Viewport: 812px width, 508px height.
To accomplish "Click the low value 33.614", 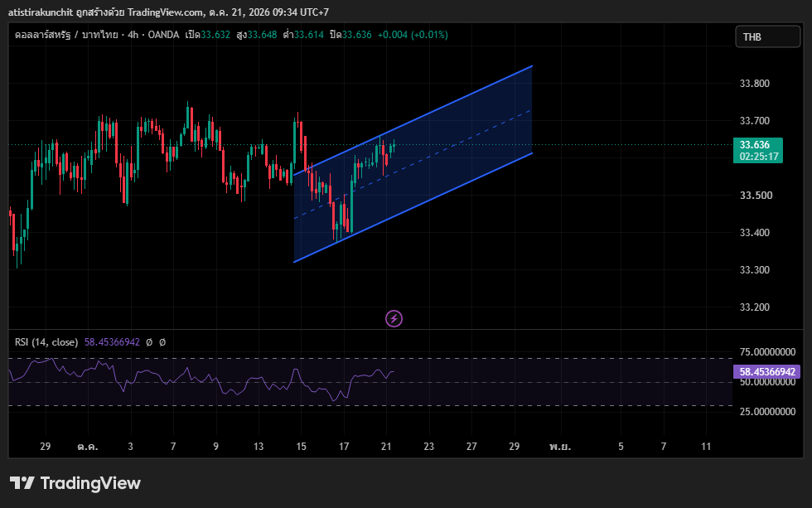I will coord(308,35).
